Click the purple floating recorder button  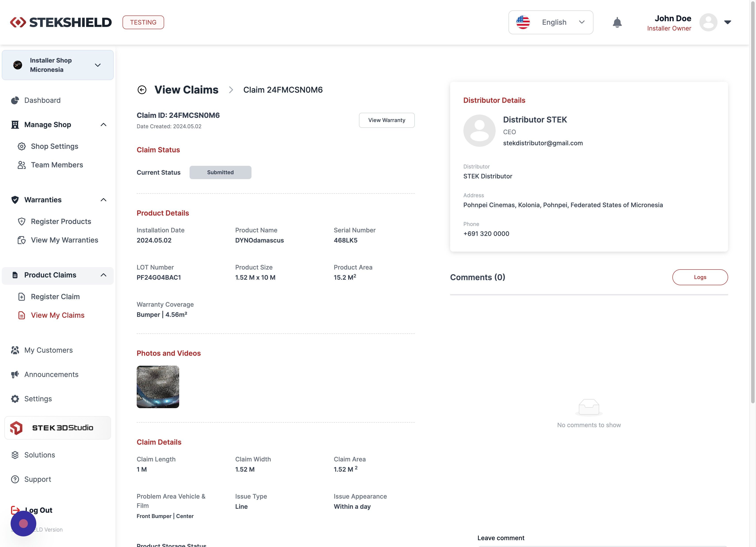[x=23, y=524]
